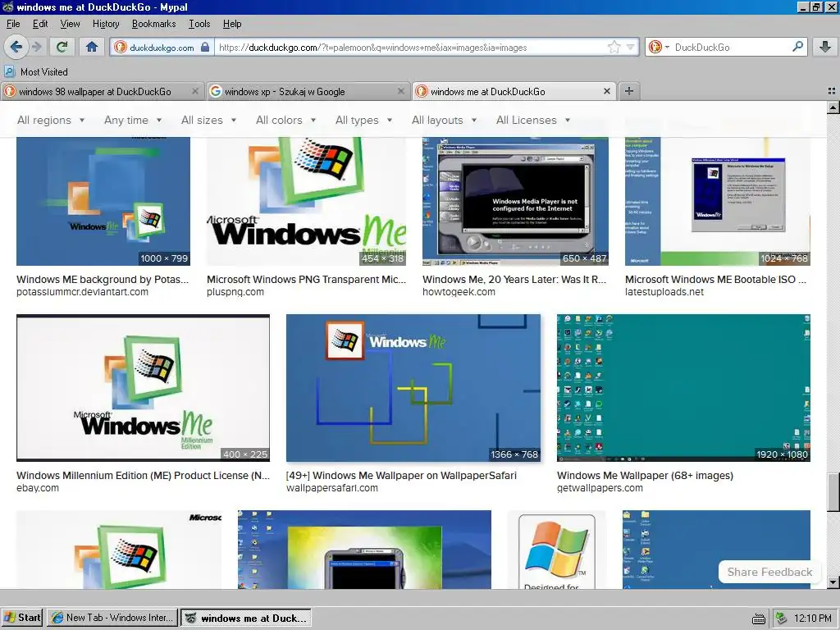Viewport: 840px width, 630px height.
Task: Click the latestuploads.net source link
Action: 664,292
